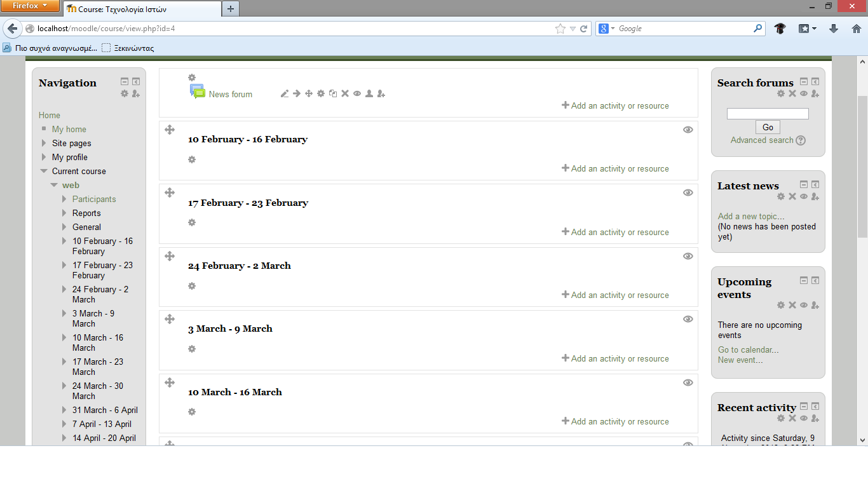This screenshot has width=868, height=488.
Task: Add an activity or resource to 3 March - 9 March
Action: coord(615,358)
